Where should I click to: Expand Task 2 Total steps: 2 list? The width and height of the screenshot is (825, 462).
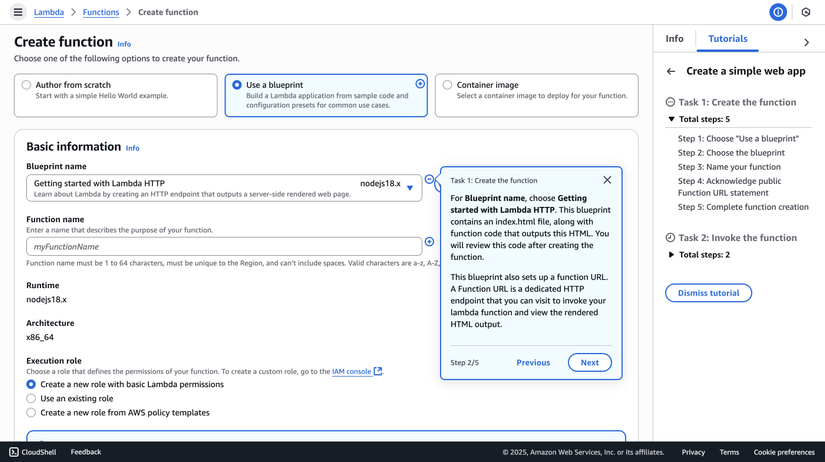click(x=671, y=255)
